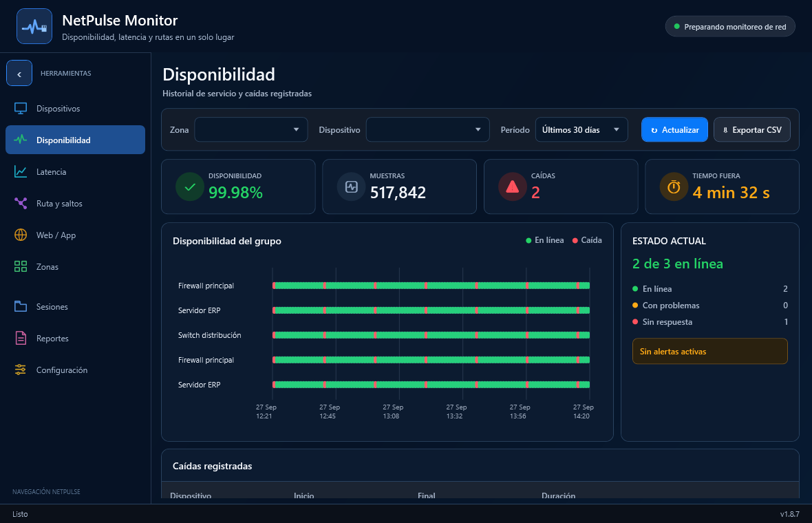Screen dimensions: 812x523
Task: Open Ruta y saltos from sidebar
Action: click(x=76, y=204)
